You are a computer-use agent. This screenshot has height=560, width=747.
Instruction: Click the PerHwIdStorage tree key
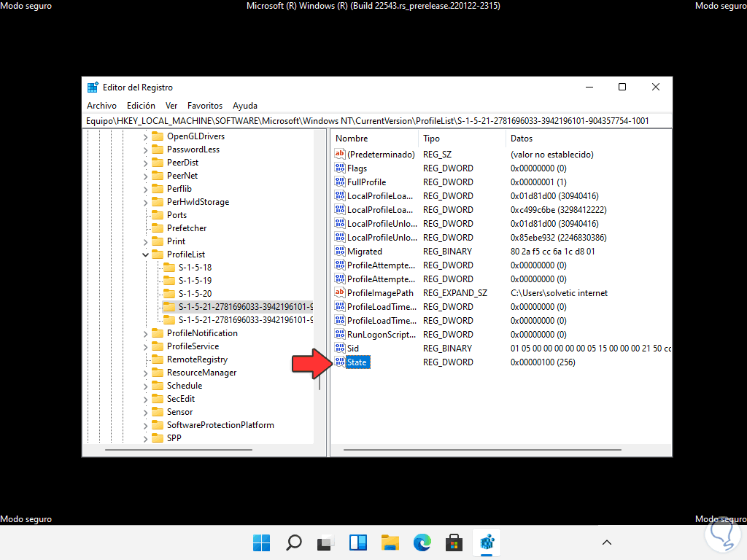click(198, 202)
